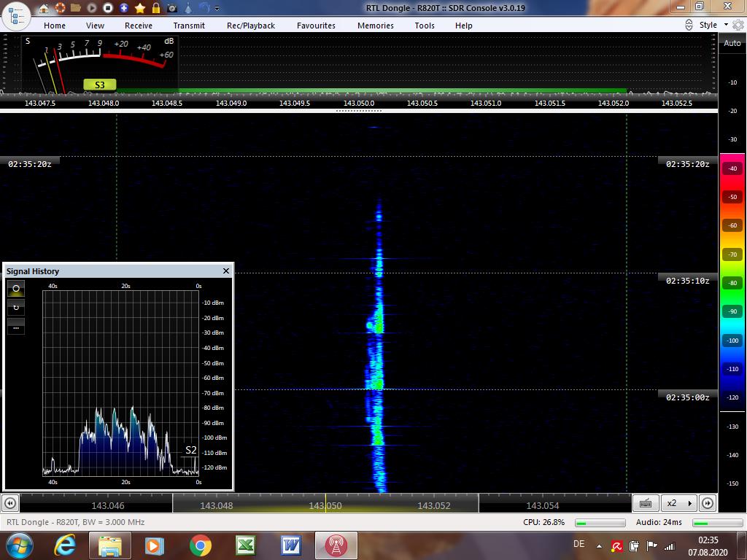The image size is (747, 560).
Task: Open the Home ribbon tab
Action: [55, 26]
